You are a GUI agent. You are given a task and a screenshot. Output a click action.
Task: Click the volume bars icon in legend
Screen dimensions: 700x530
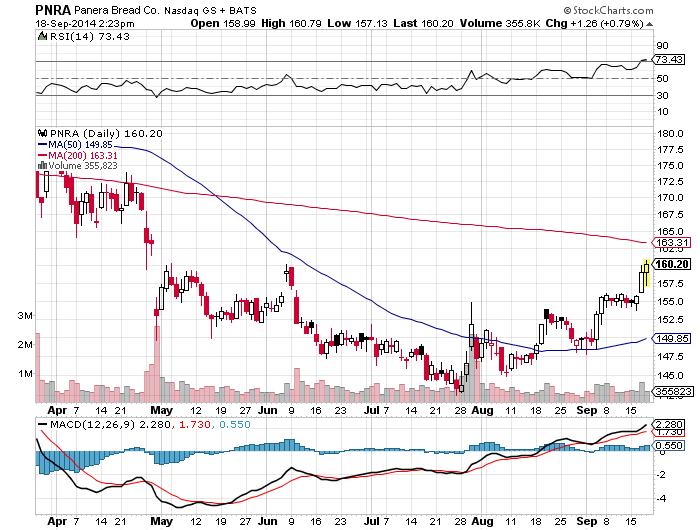point(42,166)
